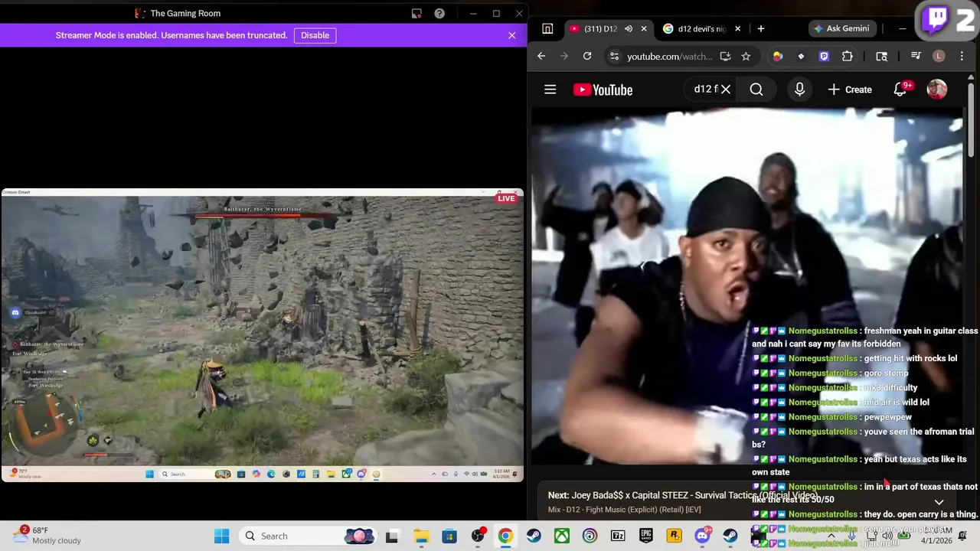Go forward in Chrome
The height and width of the screenshot is (551, 980).
click(x=564, y=56)
